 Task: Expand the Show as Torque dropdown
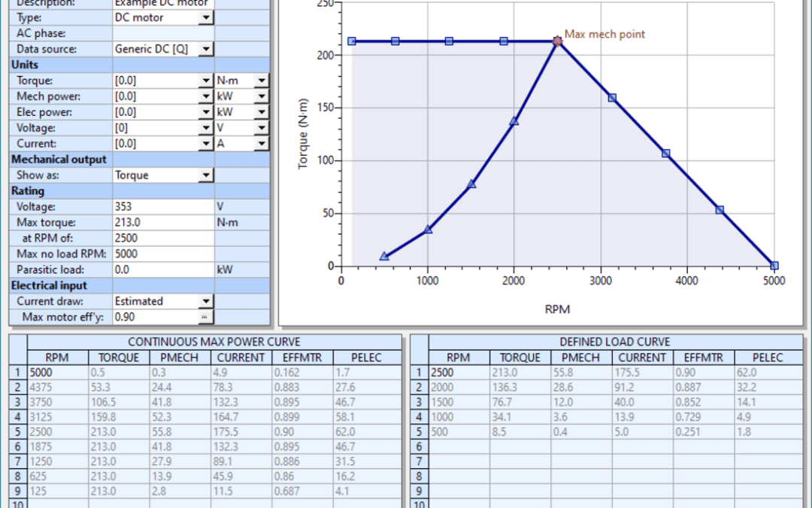206,175
